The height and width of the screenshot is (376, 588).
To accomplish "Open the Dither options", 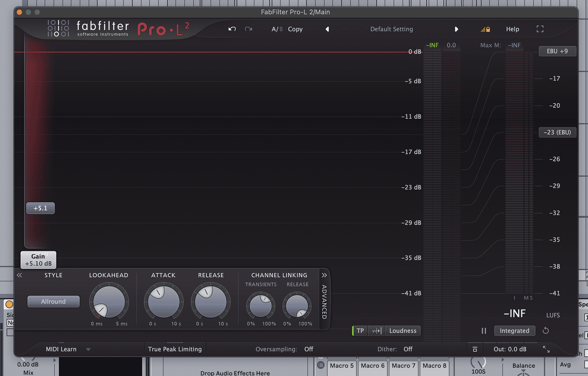I will pyautogui.click(x=408, y=349).
